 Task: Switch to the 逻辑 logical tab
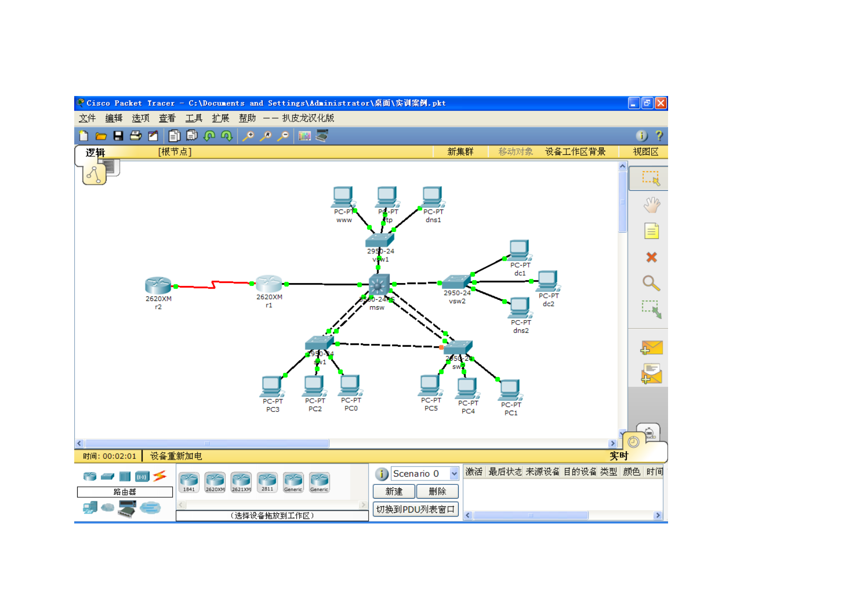click(x=95, y=152)
